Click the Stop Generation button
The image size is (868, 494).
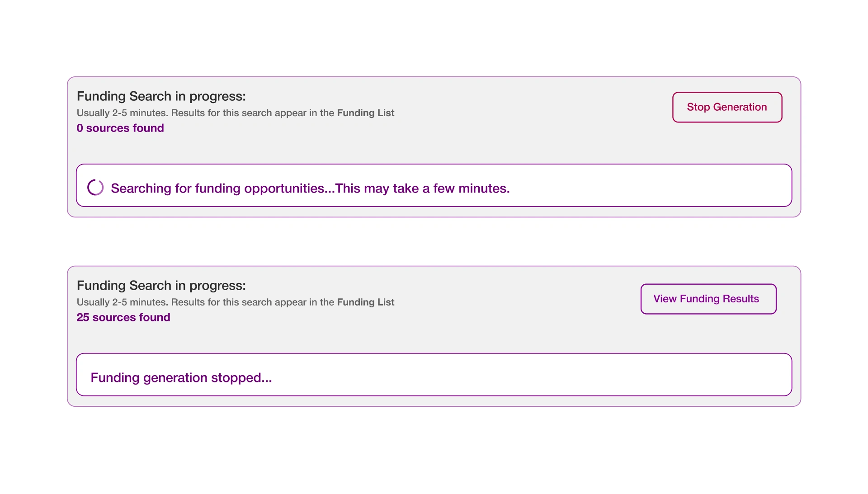click(x=727, y=107)
